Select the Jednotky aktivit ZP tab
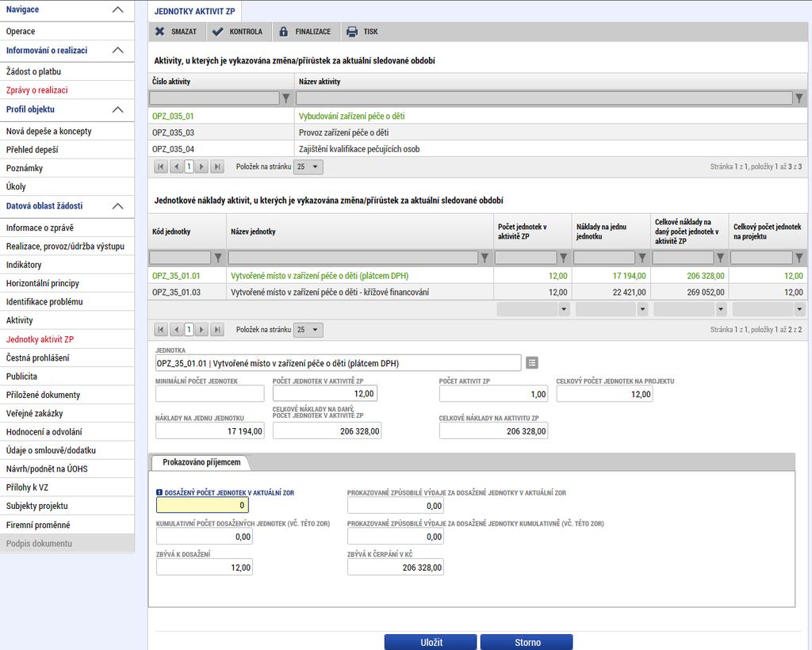Image resolution: width=812 pixels, height=650 pixels. [195, 11]
